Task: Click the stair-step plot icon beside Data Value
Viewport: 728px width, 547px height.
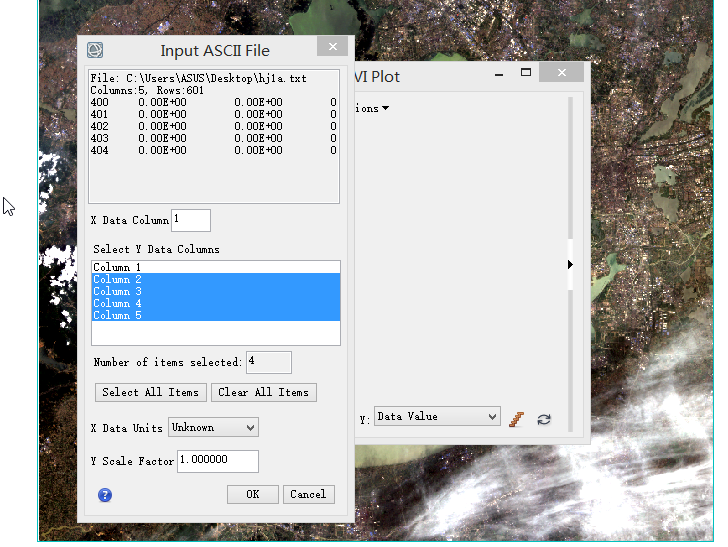Action: [517, 419]
